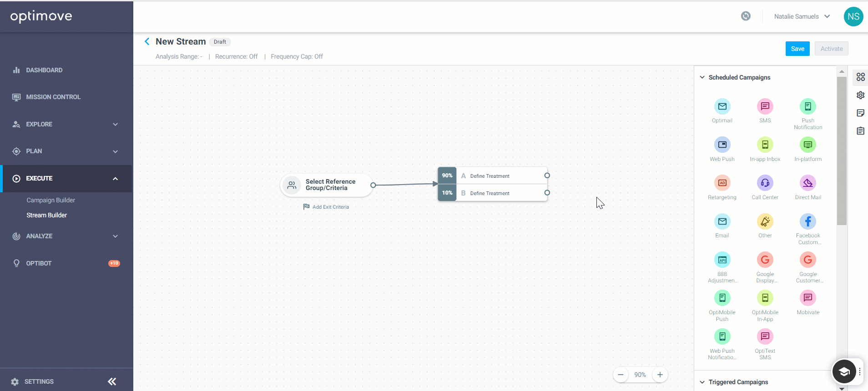This screenshot has width=868, height=391.
Task: Pick the Web Push channel icon
Action: click(x=722, y=145)
